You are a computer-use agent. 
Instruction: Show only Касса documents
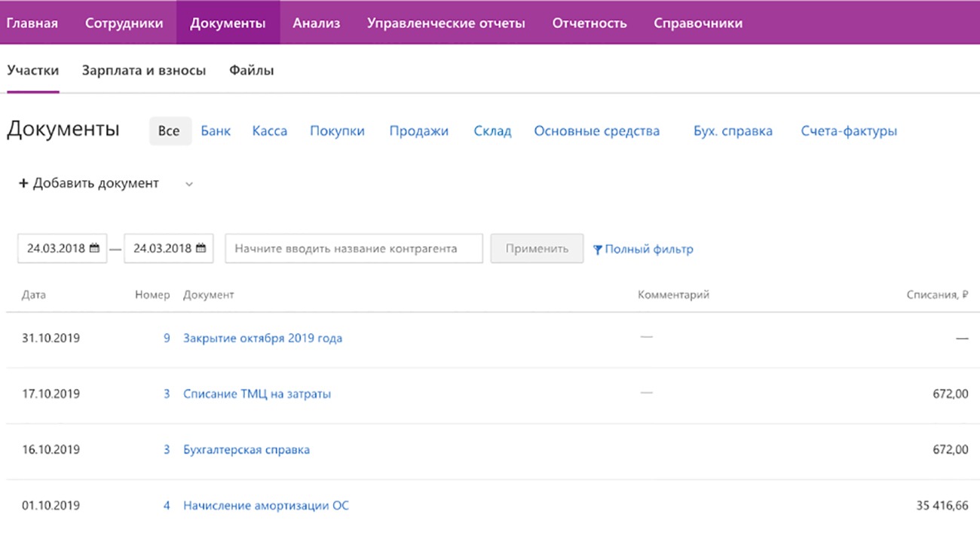coord(269,130)
